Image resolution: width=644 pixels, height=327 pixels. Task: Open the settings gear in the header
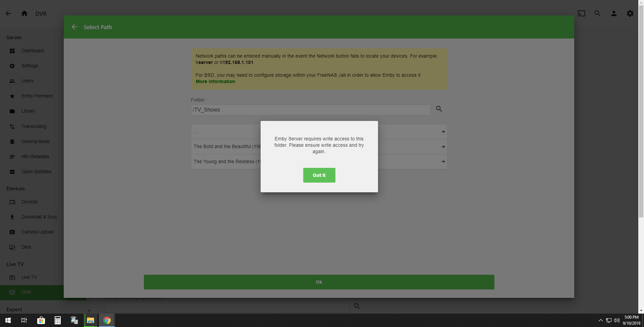[x=630, y=13]
